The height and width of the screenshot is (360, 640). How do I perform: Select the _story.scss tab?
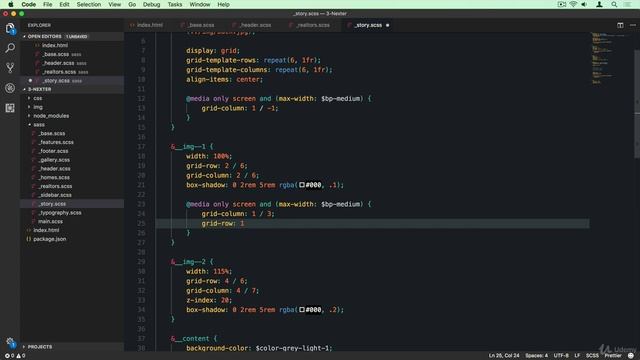click(368, 25)
